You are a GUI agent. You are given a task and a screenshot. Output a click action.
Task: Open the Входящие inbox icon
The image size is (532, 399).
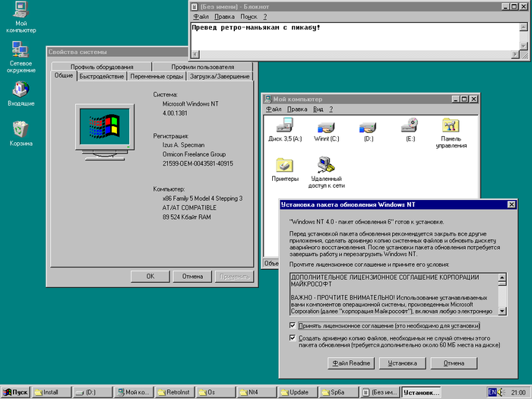tap(21, 89)
